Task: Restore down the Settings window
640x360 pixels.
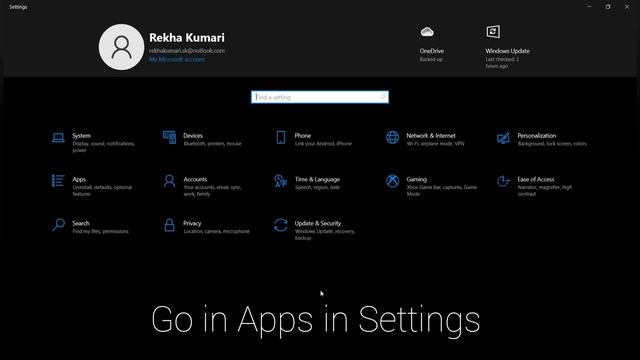Action: [x=608, y=7]
